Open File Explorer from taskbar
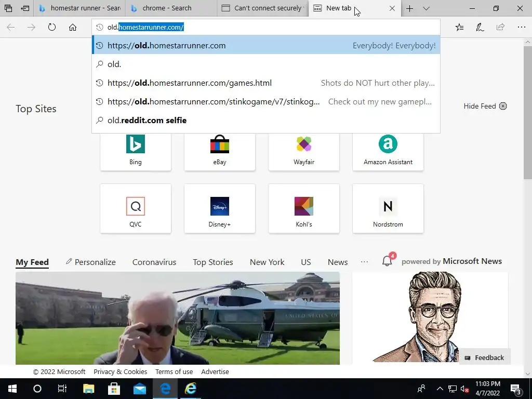Image resolution: width=532 pixels, height=399 pixels. click(x=88, y=389)
